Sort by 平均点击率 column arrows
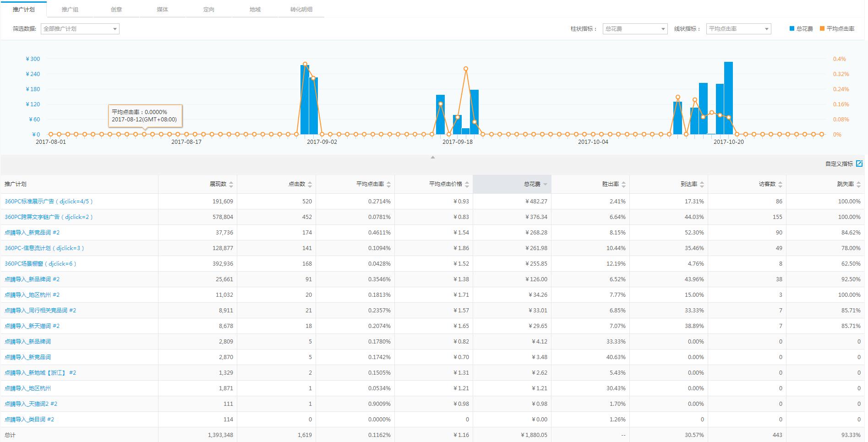 (388, 184)
